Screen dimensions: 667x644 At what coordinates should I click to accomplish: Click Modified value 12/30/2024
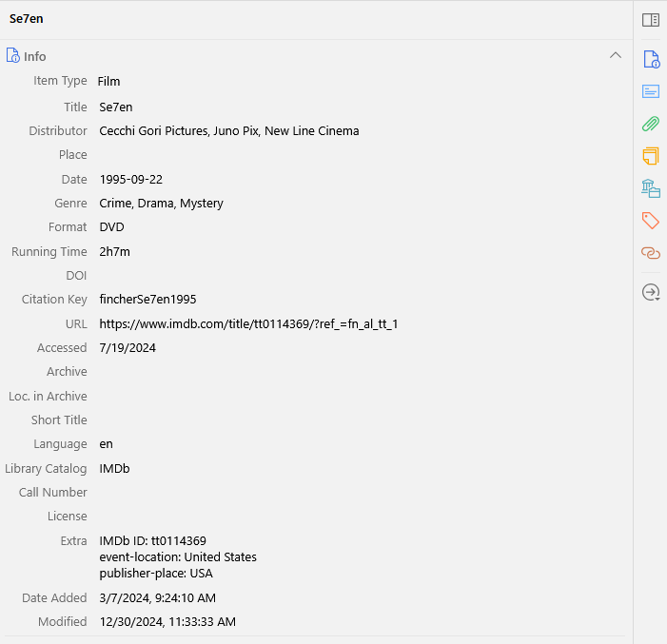pyautogui.click(x=167, y=622)
